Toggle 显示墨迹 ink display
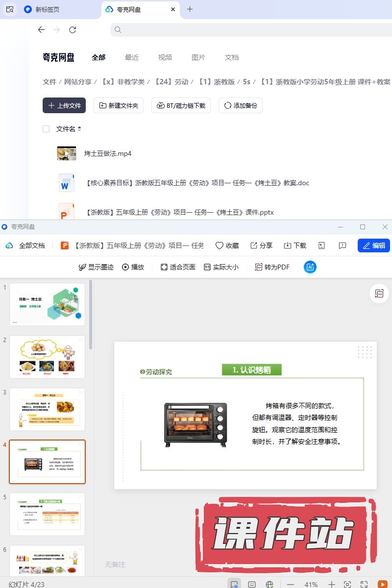The width and height of the screenshot is (392, 588). [96, 267]
